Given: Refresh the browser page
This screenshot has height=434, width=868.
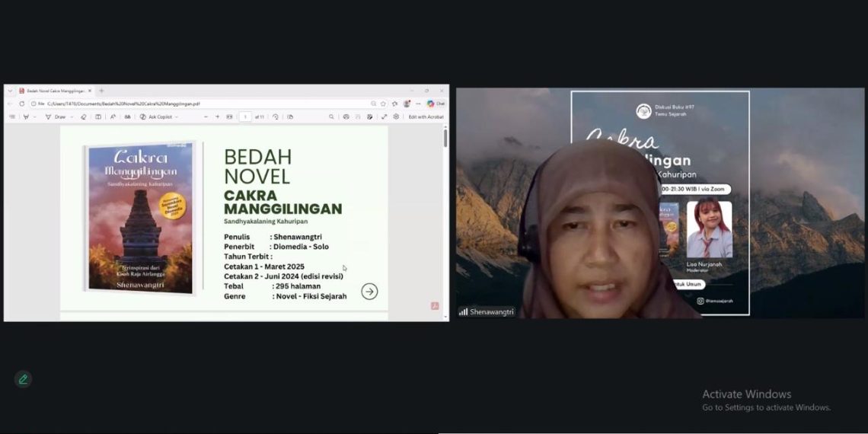Looking at the screenshot, I should [x=21, y=104].
